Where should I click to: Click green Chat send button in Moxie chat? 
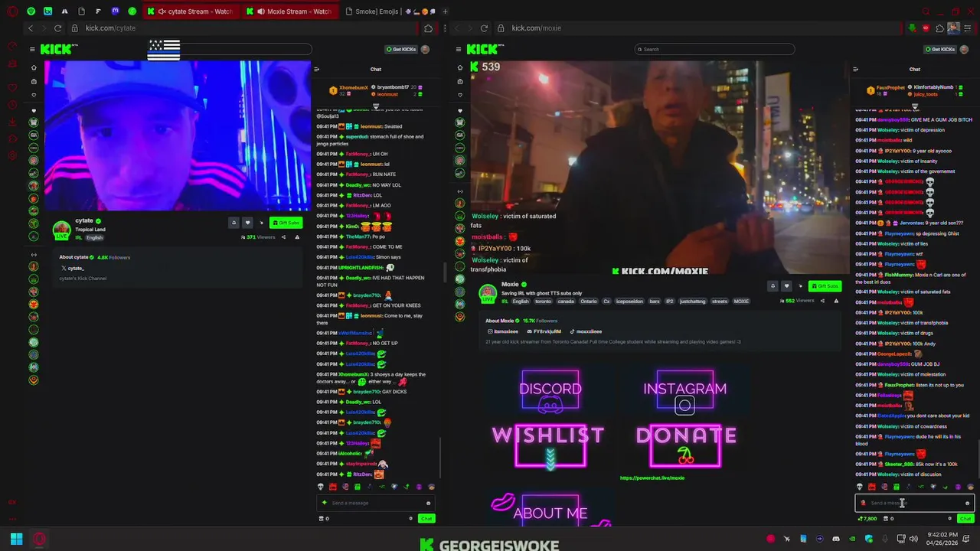[964, 519]
